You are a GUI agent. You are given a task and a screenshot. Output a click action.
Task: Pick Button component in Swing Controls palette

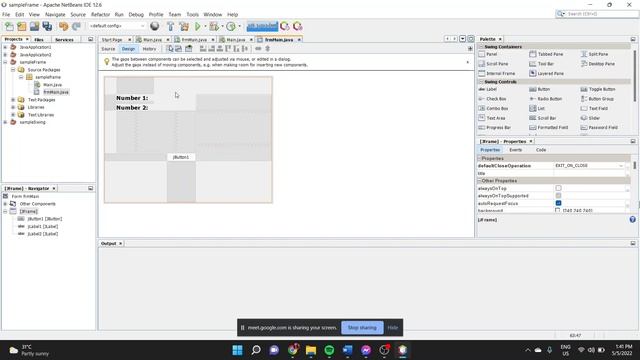click(540, 89)
